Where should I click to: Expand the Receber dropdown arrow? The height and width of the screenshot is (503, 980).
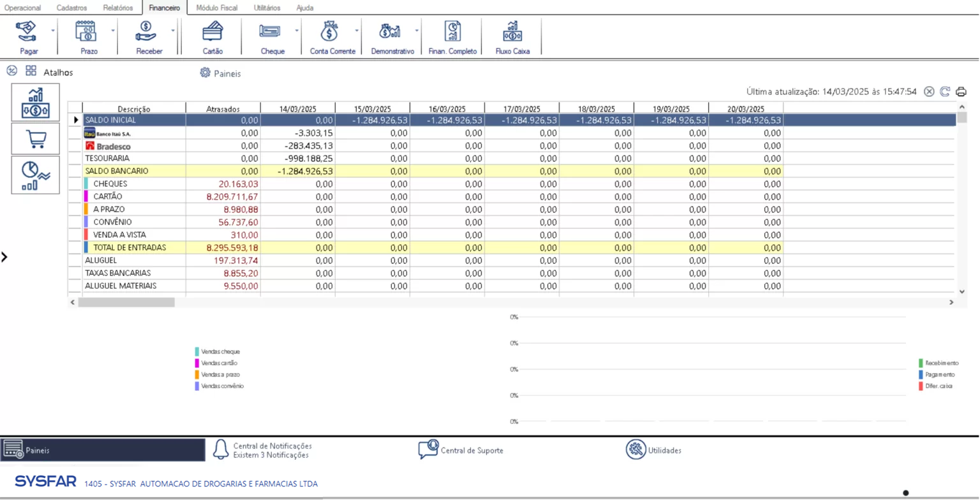pyautogui.click(x=173, y=31)
